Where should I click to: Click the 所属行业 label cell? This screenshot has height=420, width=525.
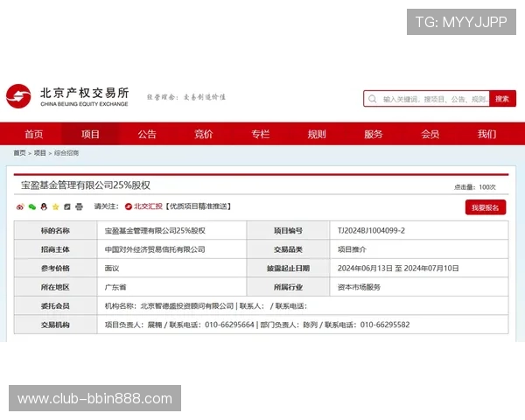[288, 287]
